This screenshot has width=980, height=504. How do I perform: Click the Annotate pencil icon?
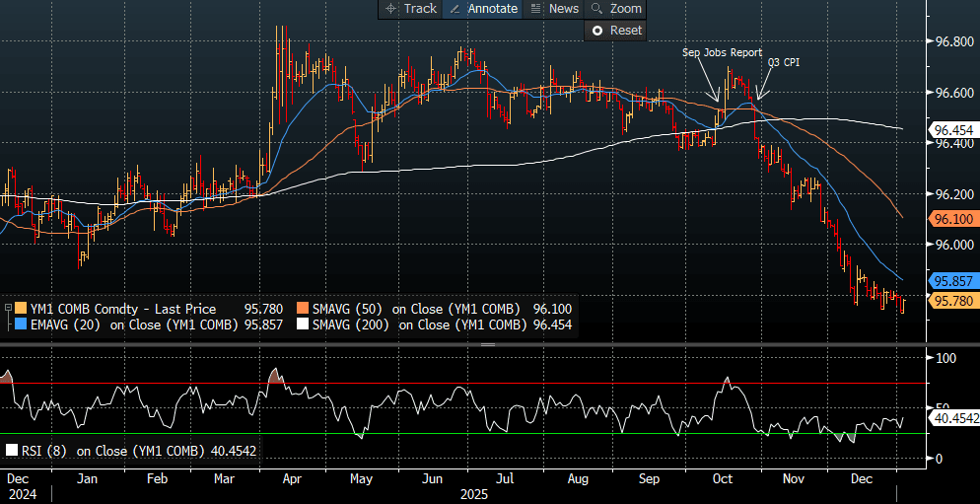click(456, 8)
